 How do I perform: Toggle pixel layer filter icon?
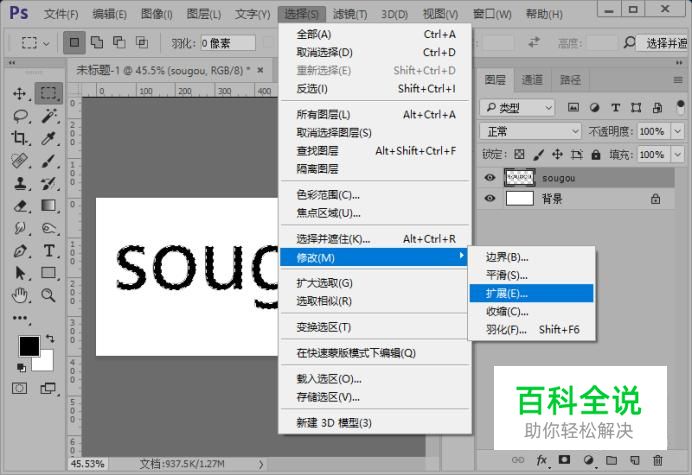(x=573, y=107)
